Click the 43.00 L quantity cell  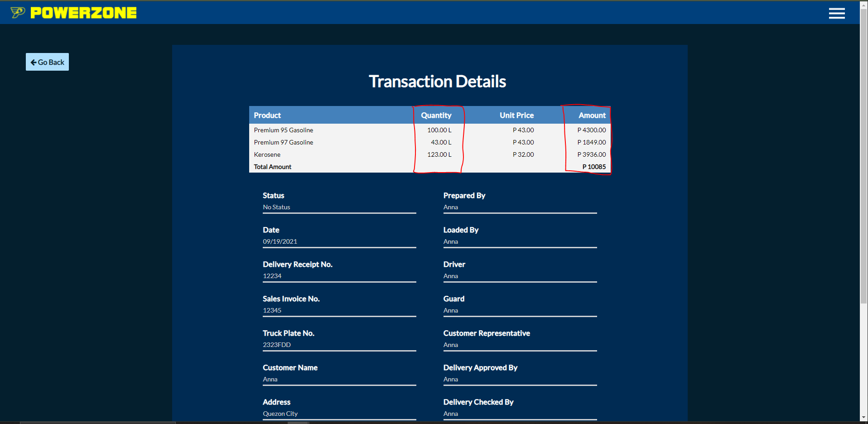pyautogui.click(x=441, y=142)
